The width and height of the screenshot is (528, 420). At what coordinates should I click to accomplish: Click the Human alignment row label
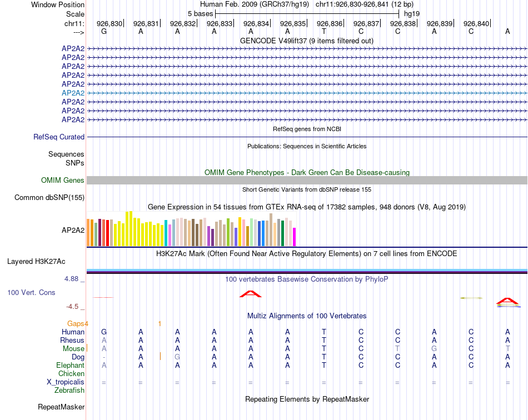73,332
